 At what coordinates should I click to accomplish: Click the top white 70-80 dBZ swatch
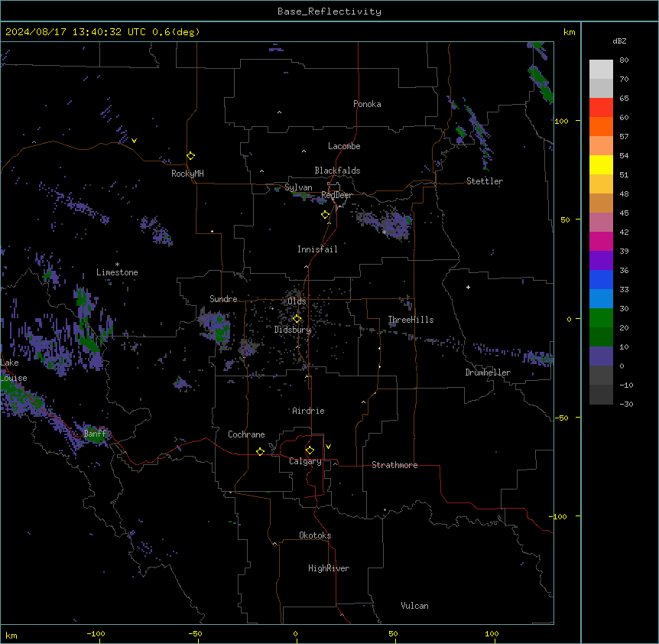coord(601,70)
